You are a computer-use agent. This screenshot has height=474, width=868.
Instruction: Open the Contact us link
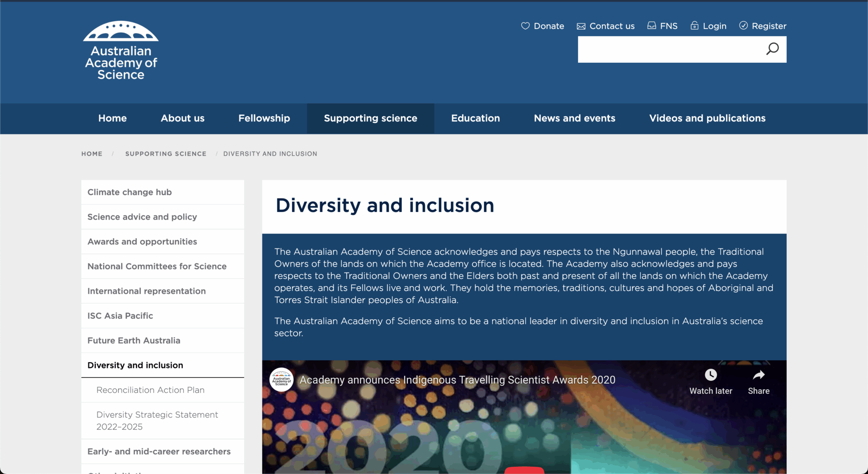(612, 26)
